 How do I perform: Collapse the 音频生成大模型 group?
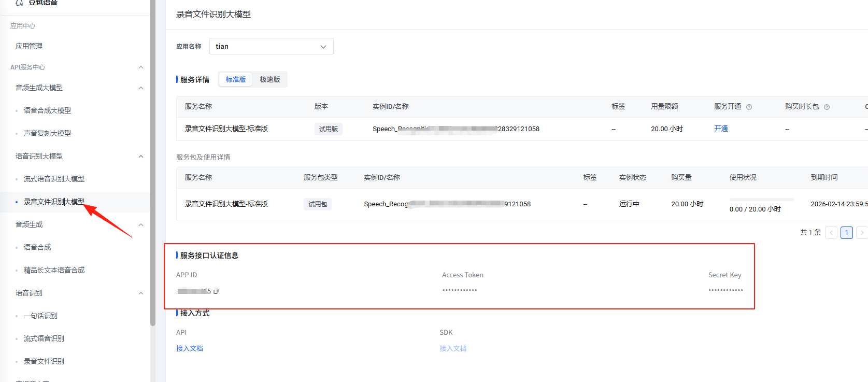pyautogui.click(x=141, y=88)
